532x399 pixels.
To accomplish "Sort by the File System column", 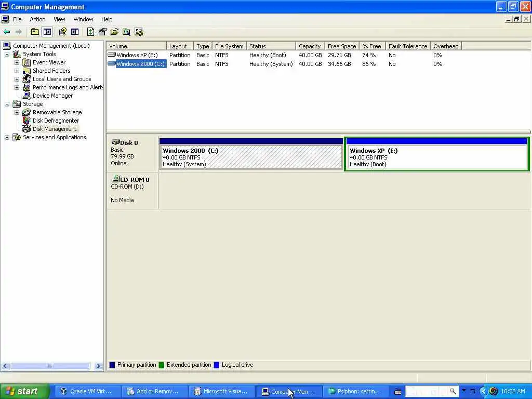I will tap(229, 46).
